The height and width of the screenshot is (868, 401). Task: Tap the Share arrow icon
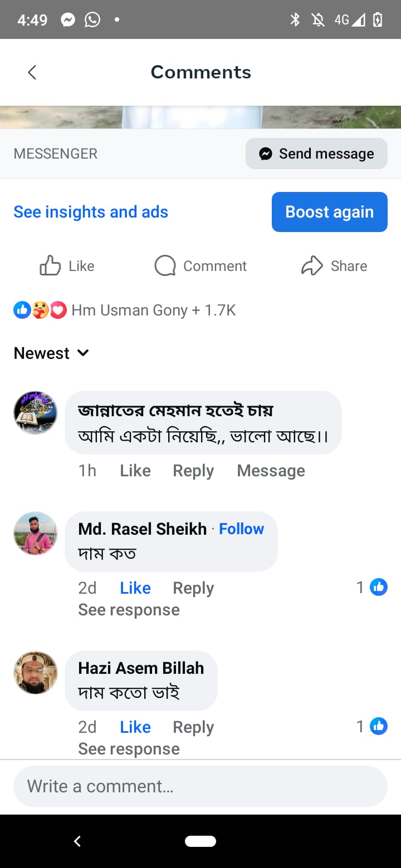pyautogui.click(x=312, y=266)
